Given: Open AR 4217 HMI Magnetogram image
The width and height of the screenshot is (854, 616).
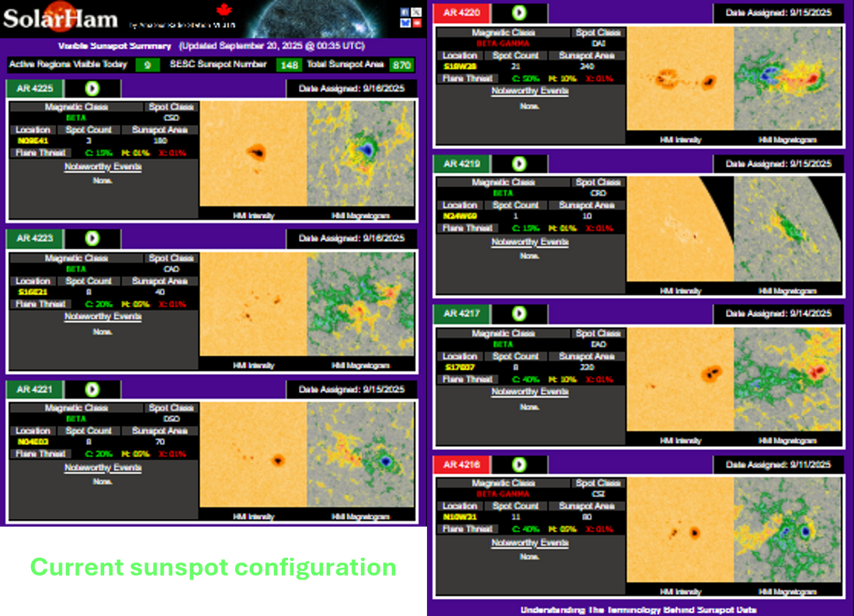Looking at the screenshot, I should pos(787,379).
